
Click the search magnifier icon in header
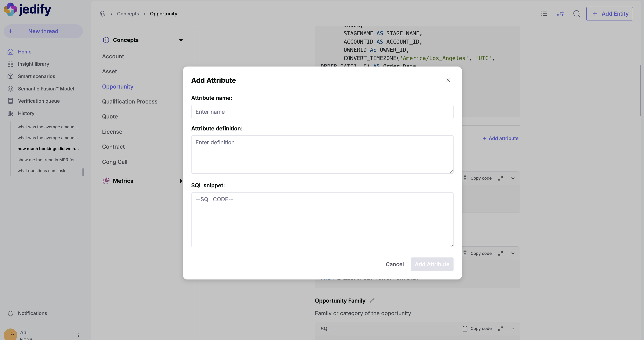coord(577,14)
